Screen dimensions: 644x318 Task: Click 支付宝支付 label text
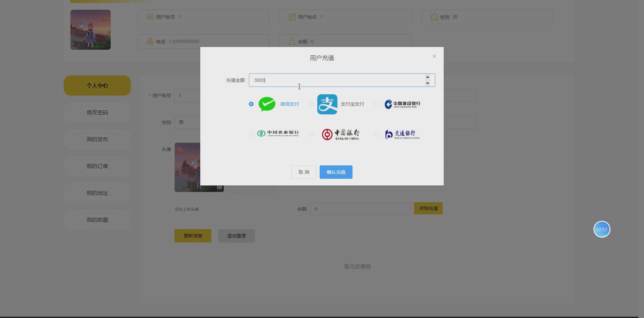(x=352, y=104)
